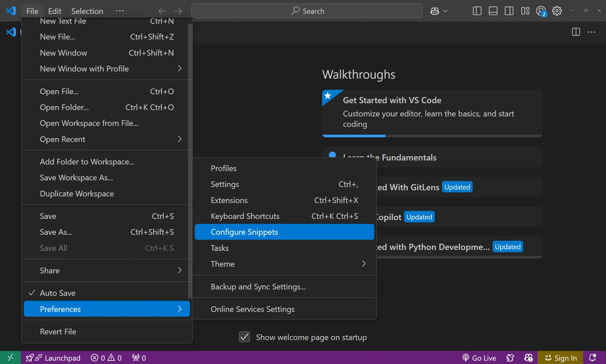Open the Customize Layout icon
606x364 pixels.
[x=525, y=11]
